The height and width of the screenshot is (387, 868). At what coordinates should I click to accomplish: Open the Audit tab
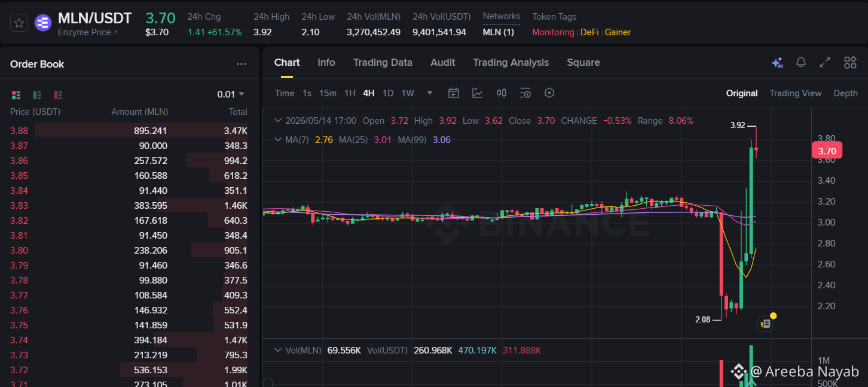click(443, 62)
